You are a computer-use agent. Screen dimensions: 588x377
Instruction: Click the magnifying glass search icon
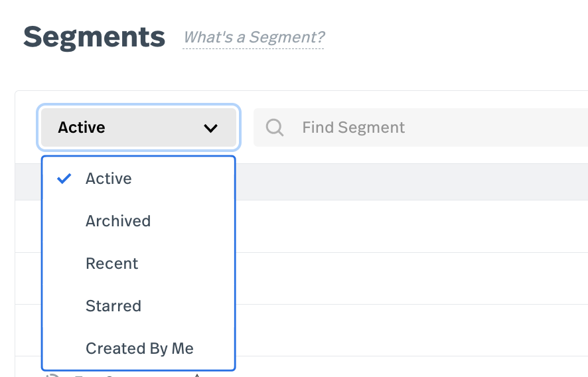(275, 127)
